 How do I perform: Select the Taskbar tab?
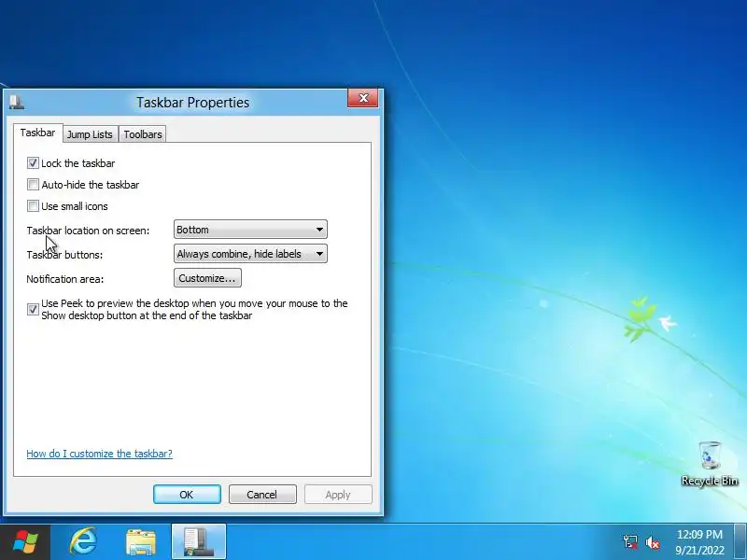click(x=37, y=133)
